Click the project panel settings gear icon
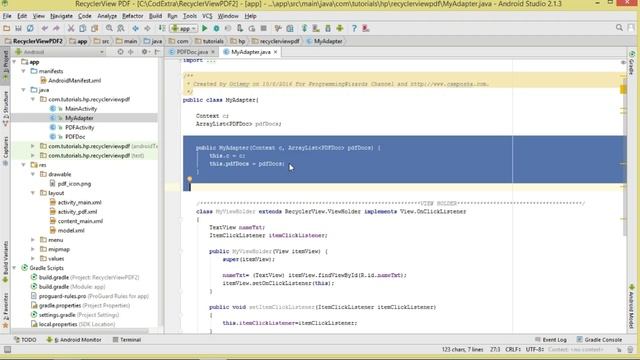Image resolution: width=640 pixels, height=360 pixels. (144, 52)
